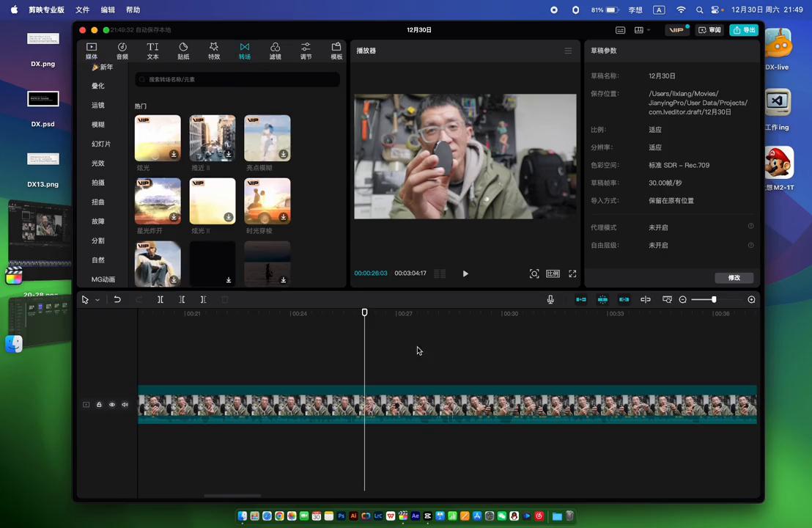Toggle video track visibility eye icon
The width and height of the screenshot is (812, 528).
point(112,405)
